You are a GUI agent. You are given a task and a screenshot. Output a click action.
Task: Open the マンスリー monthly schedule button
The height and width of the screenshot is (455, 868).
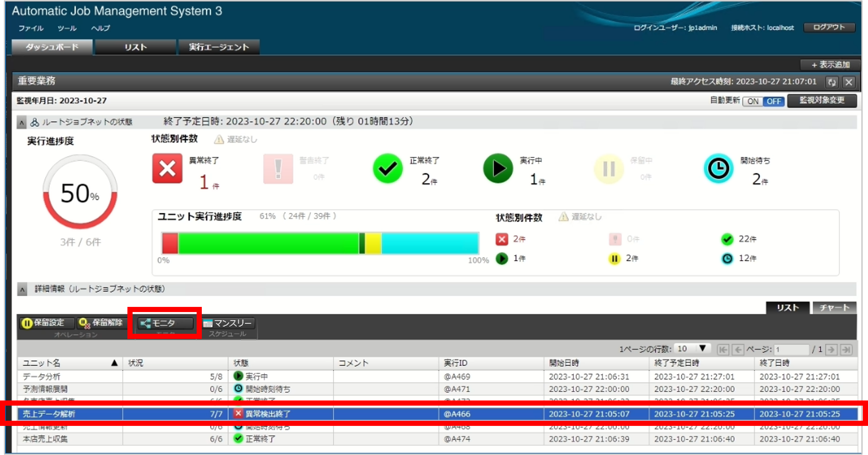[x=228, y=323]
